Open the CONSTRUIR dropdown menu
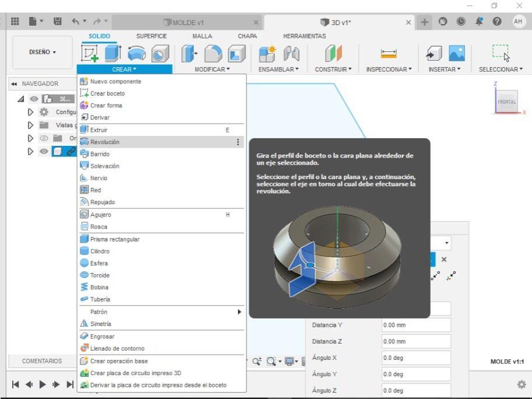Screen dimensions: 532x399 click(333, 69)
